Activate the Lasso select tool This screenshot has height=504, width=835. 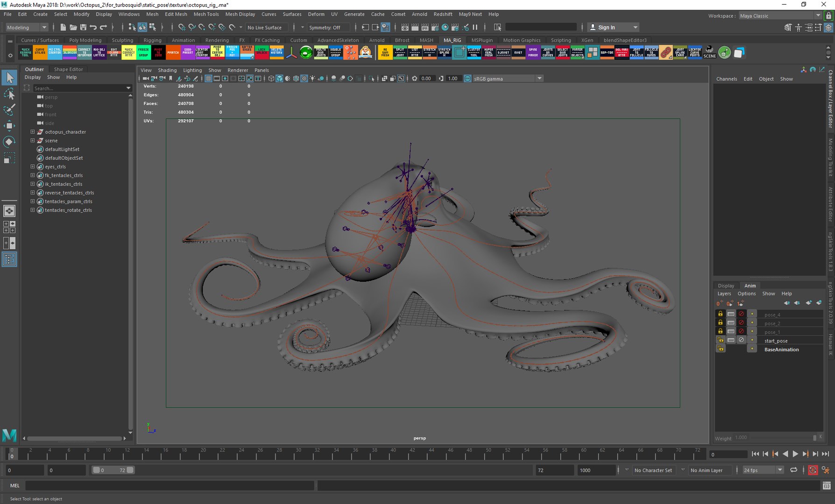[9, 94]
